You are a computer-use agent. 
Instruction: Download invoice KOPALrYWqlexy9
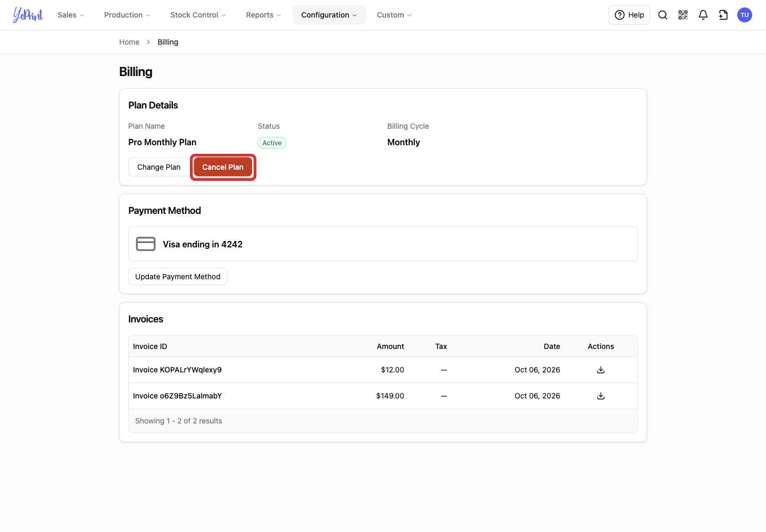[601, 370]
